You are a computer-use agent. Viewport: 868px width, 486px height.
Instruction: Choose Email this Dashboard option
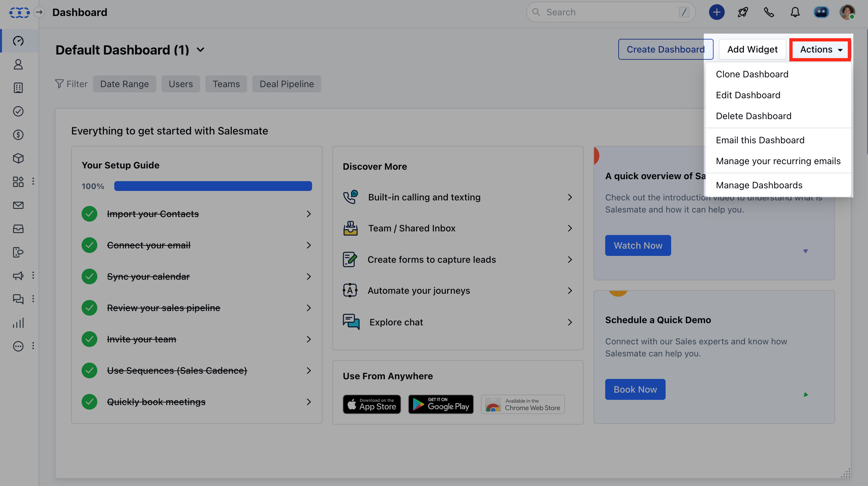(760, 140)
